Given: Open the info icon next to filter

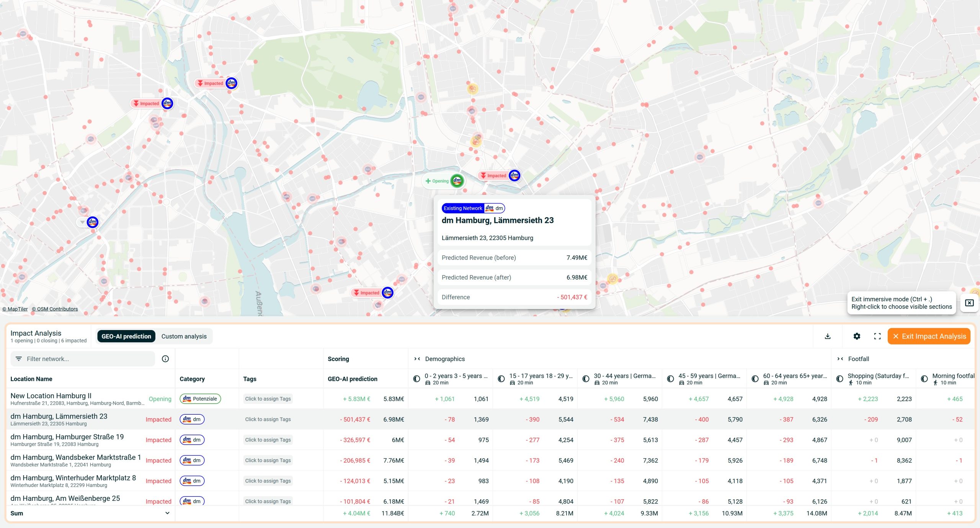Looking at the screenshot, I should [165, 359].
